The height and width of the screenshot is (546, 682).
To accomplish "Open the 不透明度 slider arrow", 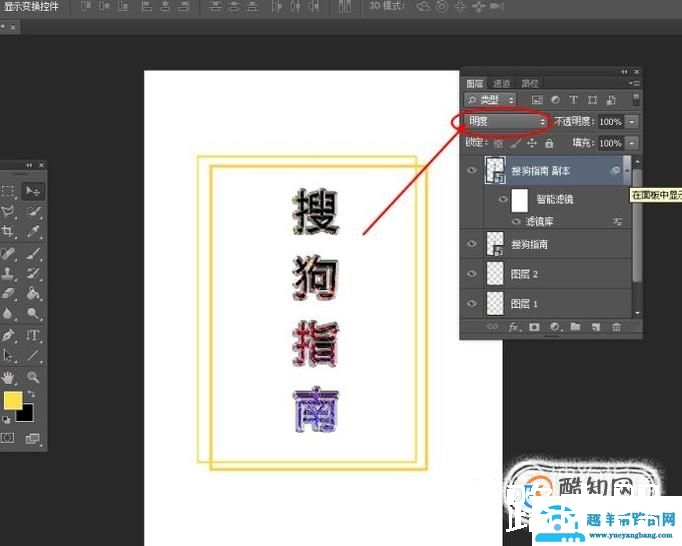I will tap(632, 121).
